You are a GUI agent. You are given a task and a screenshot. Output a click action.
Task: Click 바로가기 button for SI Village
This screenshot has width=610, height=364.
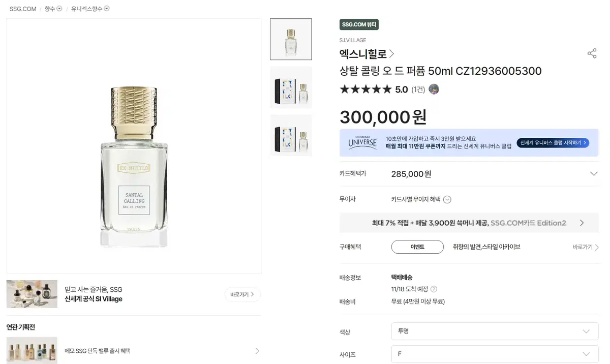coord(242,294)
